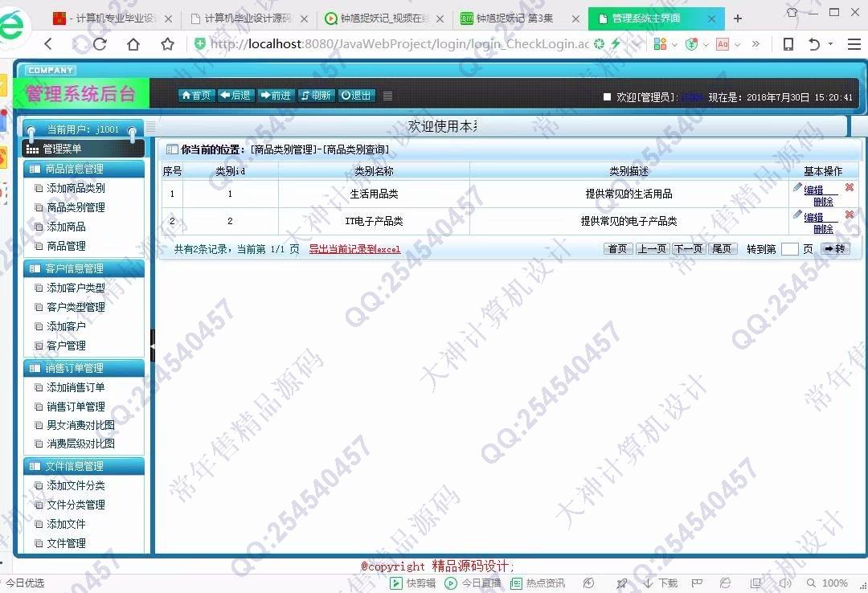Open dropdown beside the undo-close arrow
Screen dimensions: 868x593
[x=830, y=43]
